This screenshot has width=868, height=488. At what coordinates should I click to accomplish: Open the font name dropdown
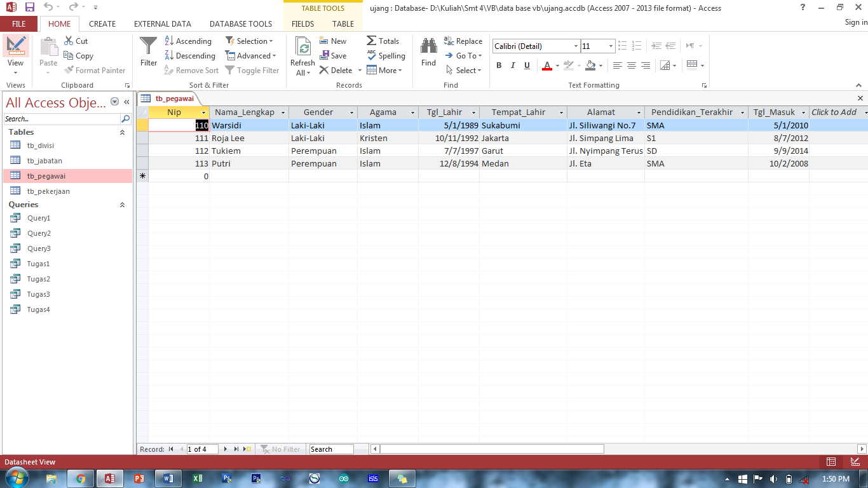(576, 46)
